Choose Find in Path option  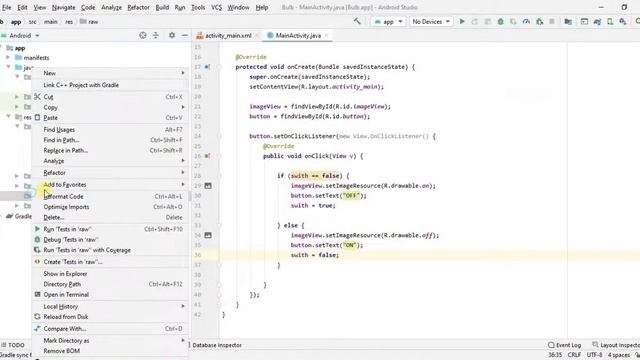click(110, 140)
